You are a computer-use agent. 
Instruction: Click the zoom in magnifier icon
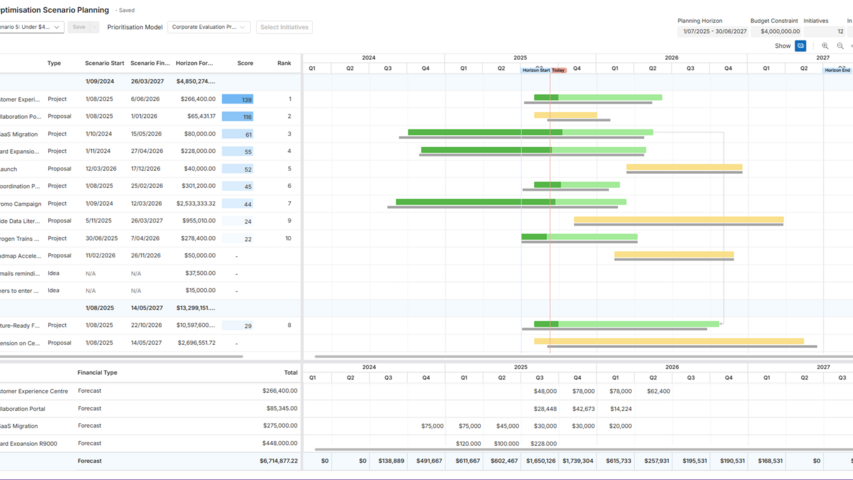[825, 46]
